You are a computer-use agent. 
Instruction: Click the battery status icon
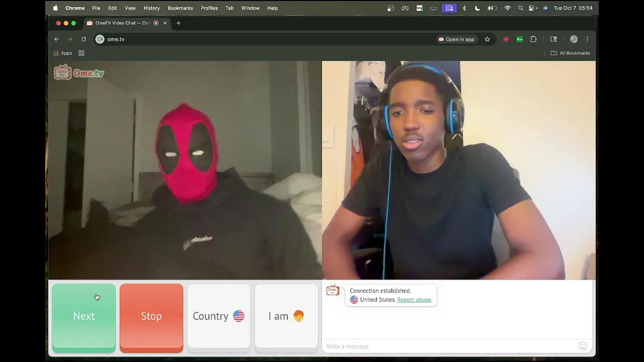(492, 8)
